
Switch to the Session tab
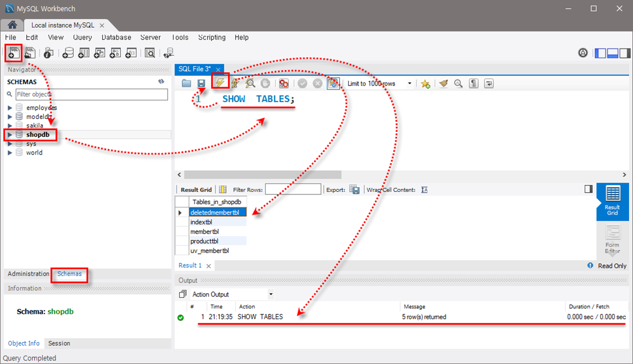coord(59,343)
